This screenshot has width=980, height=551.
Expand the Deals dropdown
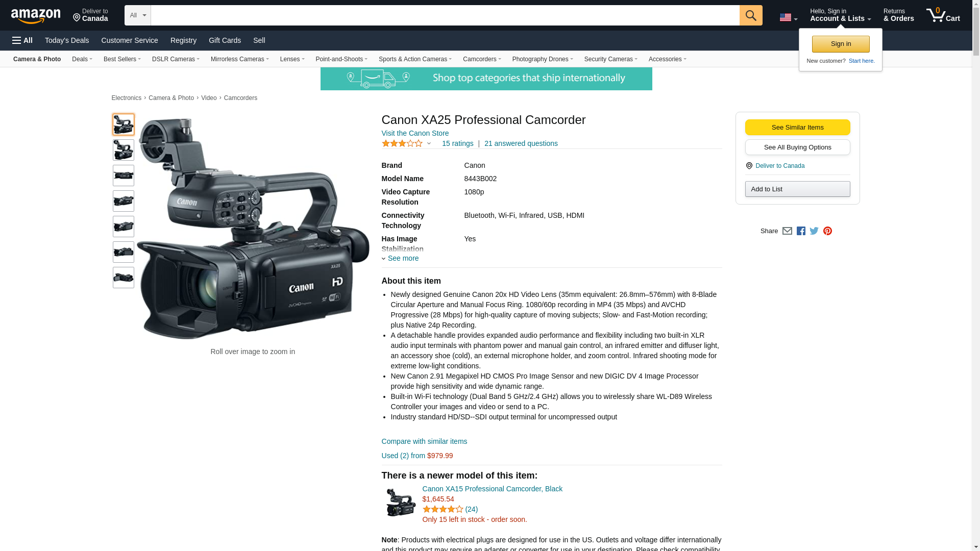(82, 59)
